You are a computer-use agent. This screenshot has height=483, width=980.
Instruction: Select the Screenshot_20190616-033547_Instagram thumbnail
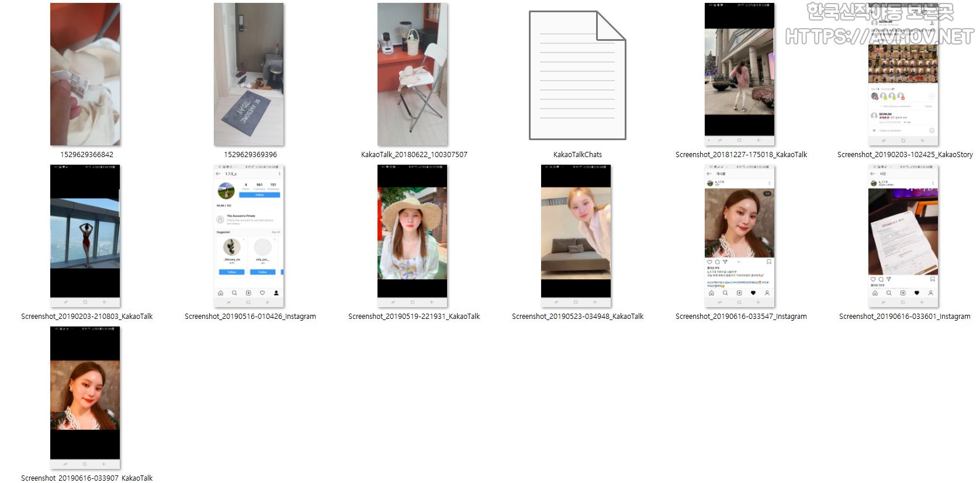739,236
